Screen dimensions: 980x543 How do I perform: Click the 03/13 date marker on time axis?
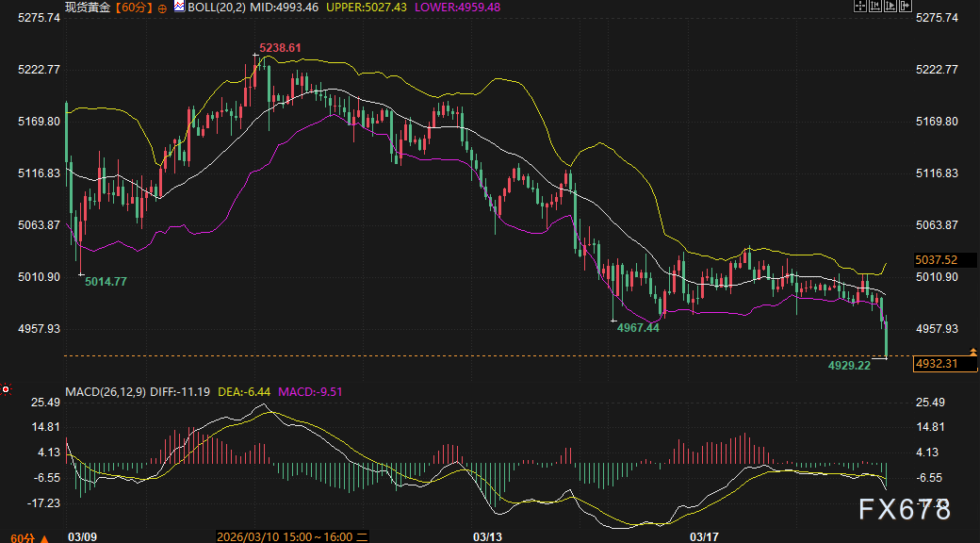tap(487, 536)
